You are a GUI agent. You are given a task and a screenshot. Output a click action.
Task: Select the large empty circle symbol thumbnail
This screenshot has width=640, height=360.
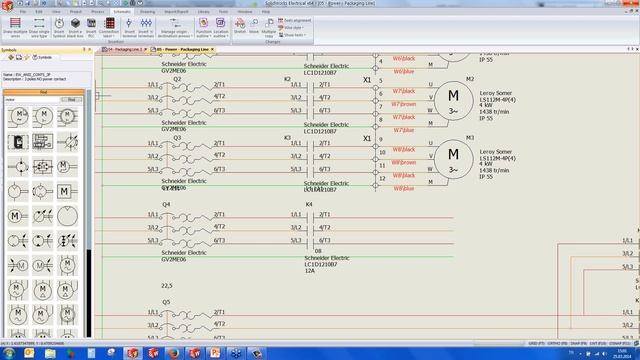tap(67, 216)
